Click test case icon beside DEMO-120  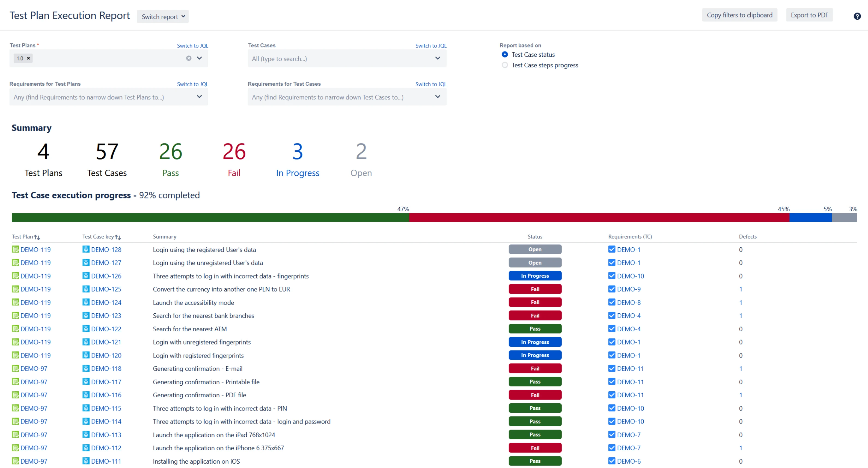86,355
